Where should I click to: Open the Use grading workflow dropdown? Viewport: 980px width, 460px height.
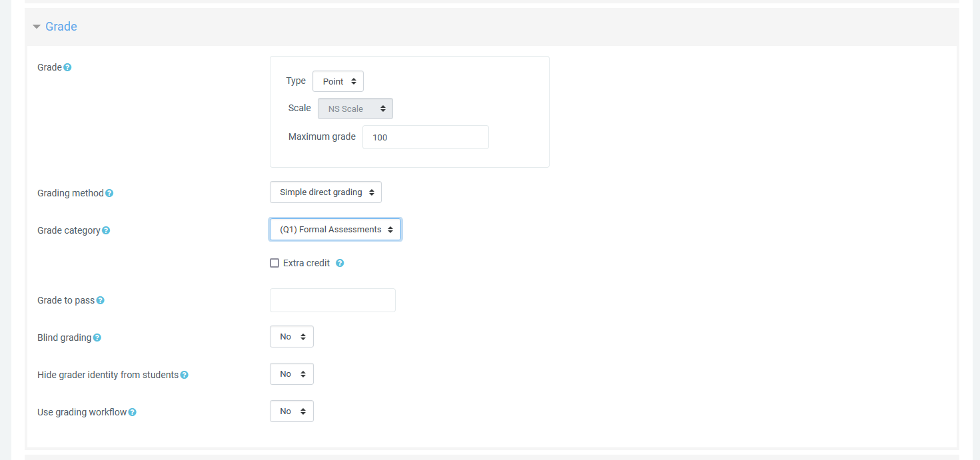(291, 411)
